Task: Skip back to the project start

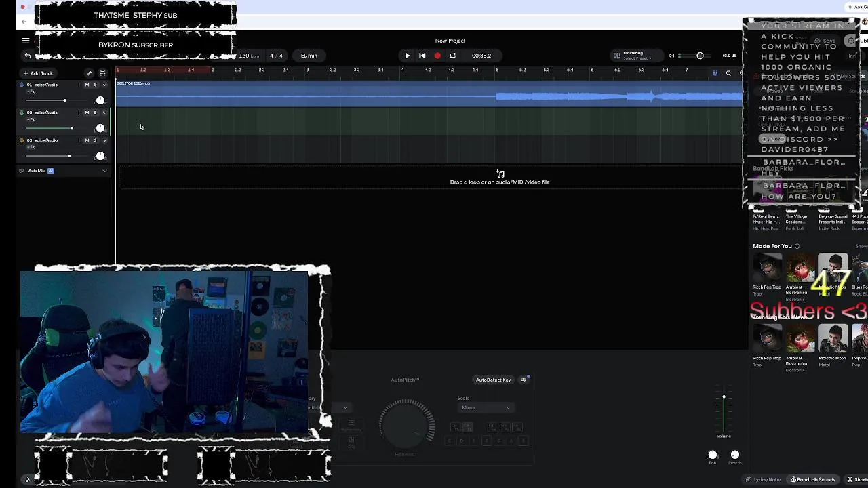Action: 422,56
